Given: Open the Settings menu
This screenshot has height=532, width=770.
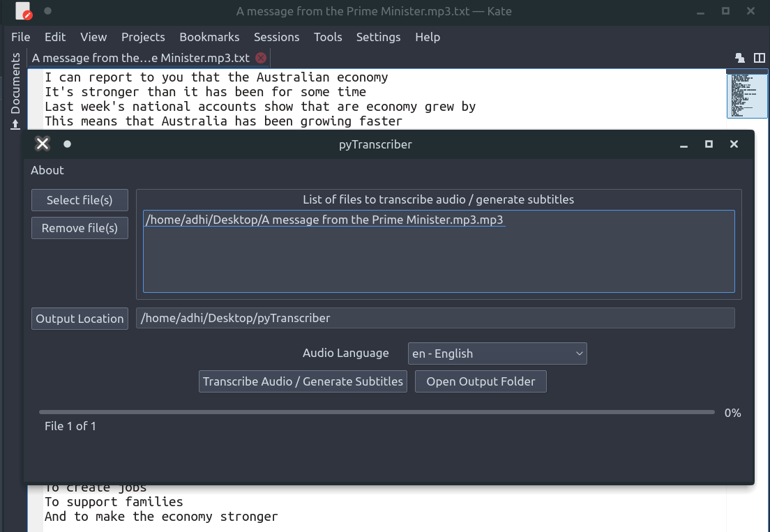Looking at the screenshot, I should pyautogui.click(x=378, y=37).
